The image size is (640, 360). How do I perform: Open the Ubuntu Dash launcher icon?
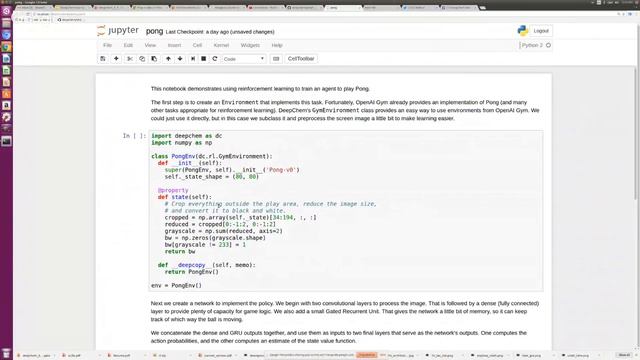click(x=6, y=11)
